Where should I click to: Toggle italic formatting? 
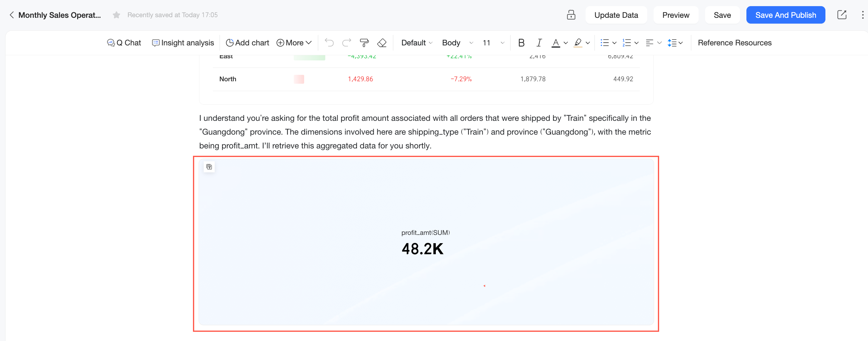tap(539, 43)
